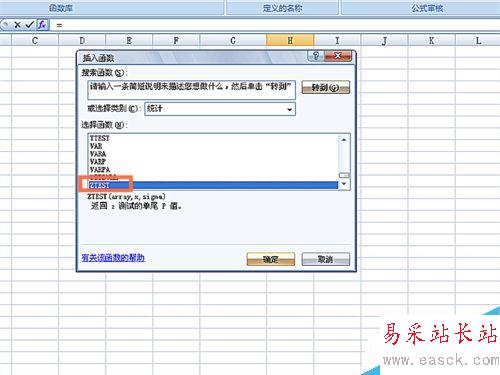Click the 转到 button
Screen dimensions: 500x375
(x=326, y=88)
